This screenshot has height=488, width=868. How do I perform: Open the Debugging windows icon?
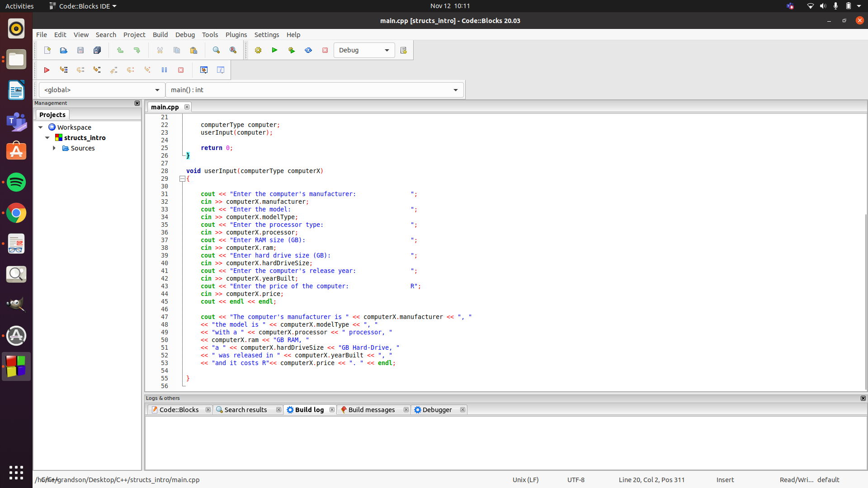point(204,70)
